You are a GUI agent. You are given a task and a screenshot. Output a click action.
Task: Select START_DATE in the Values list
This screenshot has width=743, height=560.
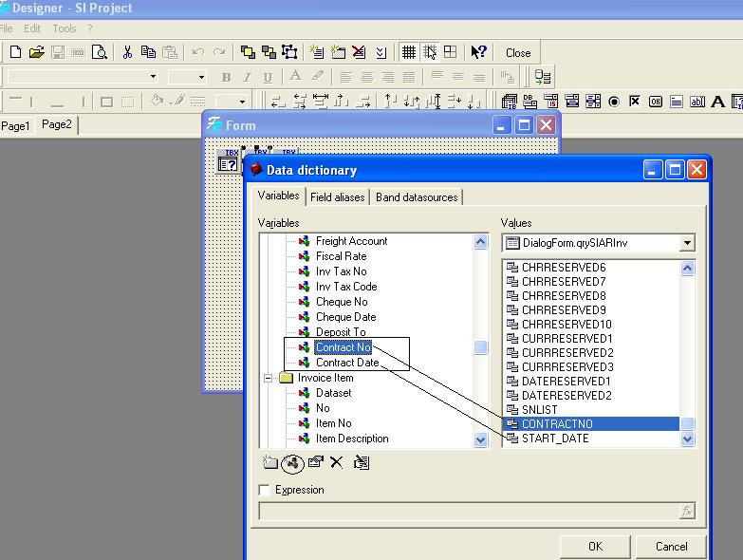(x=554, y=439)
